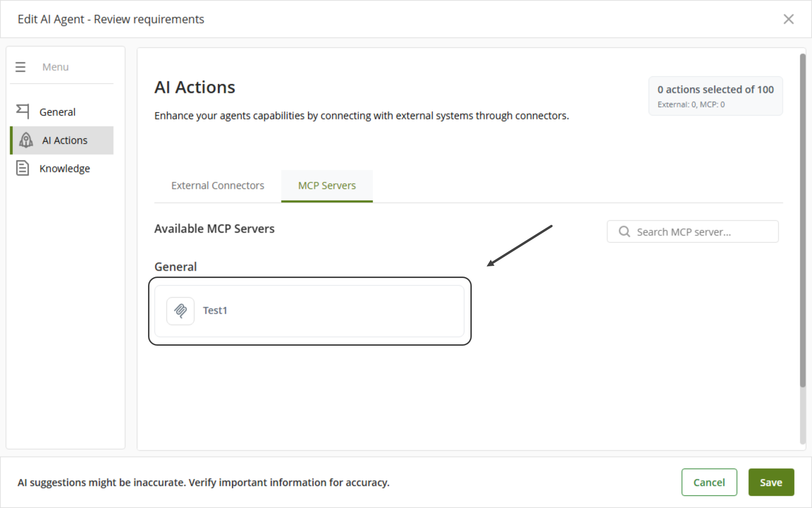
Task: Select the MCP Servers tab
Action: click(327, 186)
